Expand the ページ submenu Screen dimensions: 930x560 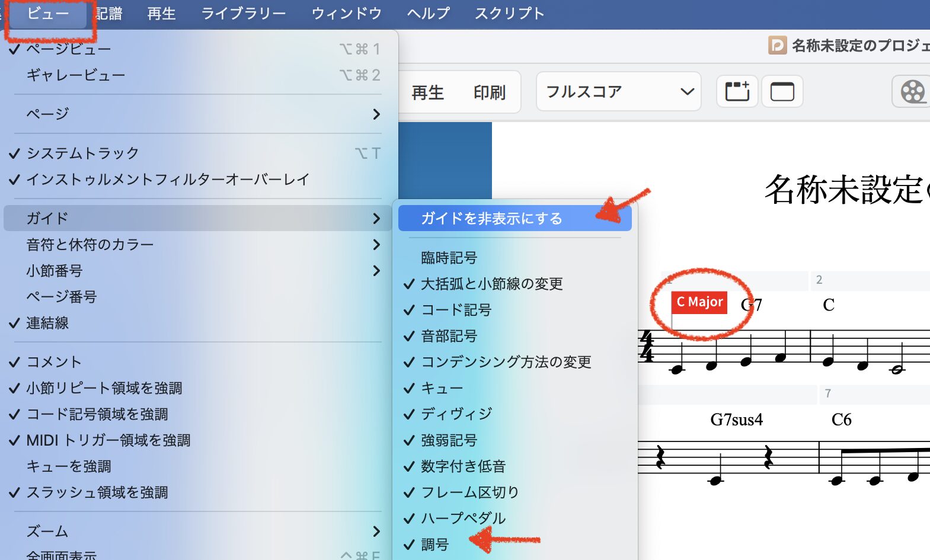(x=196, y=114)
